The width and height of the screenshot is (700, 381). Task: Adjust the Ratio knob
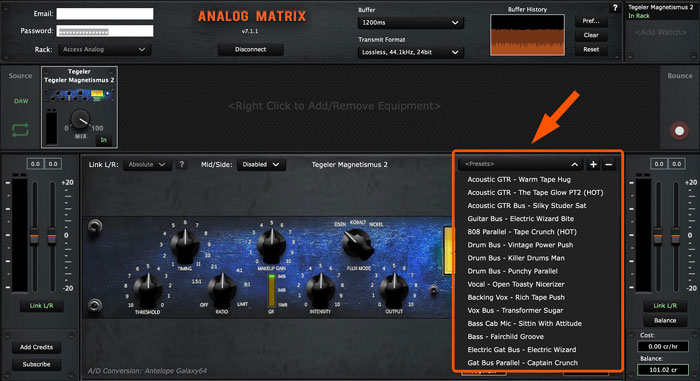pos(221,289)
